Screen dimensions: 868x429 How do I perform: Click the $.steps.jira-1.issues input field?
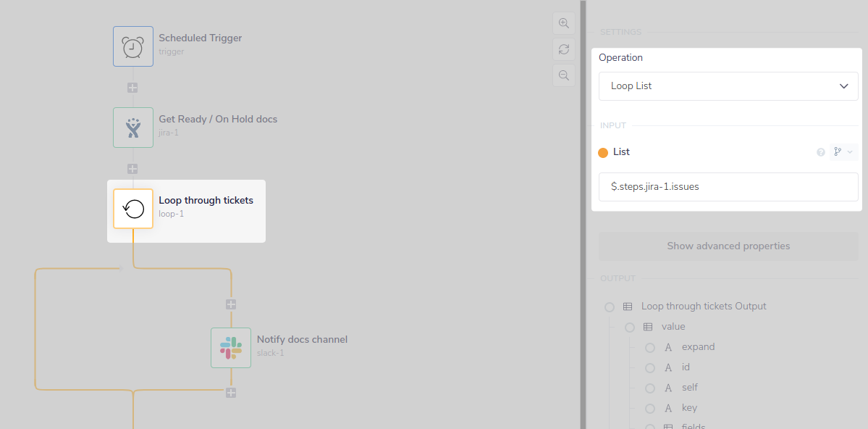(x=728, y=186)
